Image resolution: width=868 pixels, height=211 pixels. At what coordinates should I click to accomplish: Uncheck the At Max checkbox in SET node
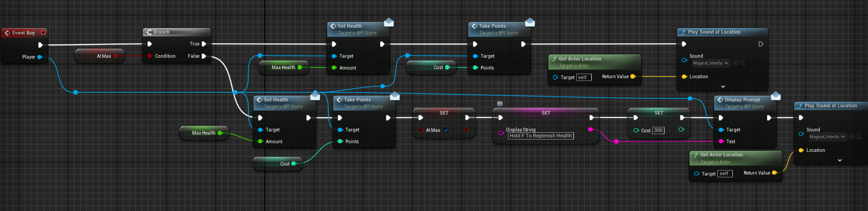pyautogui.click(x=446, y=131)
